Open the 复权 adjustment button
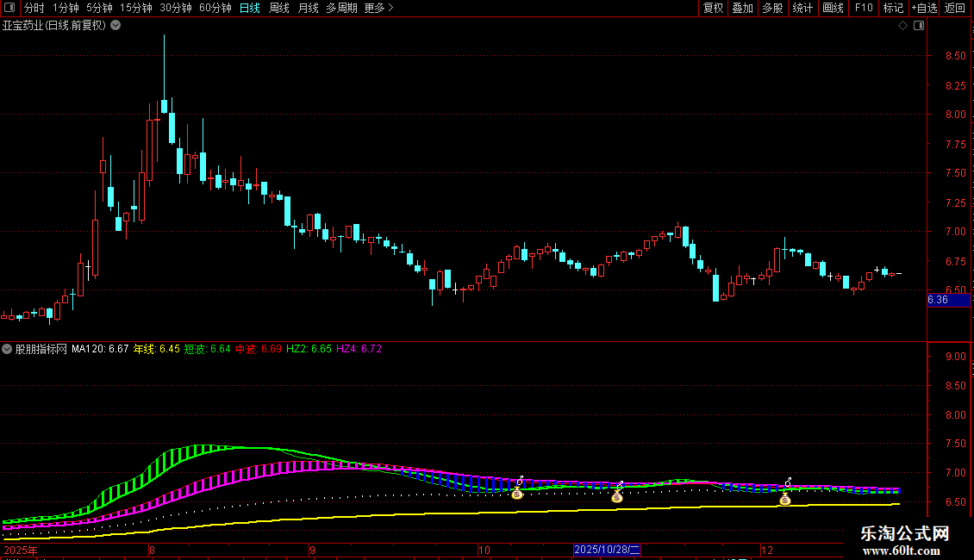 (713, 8)
